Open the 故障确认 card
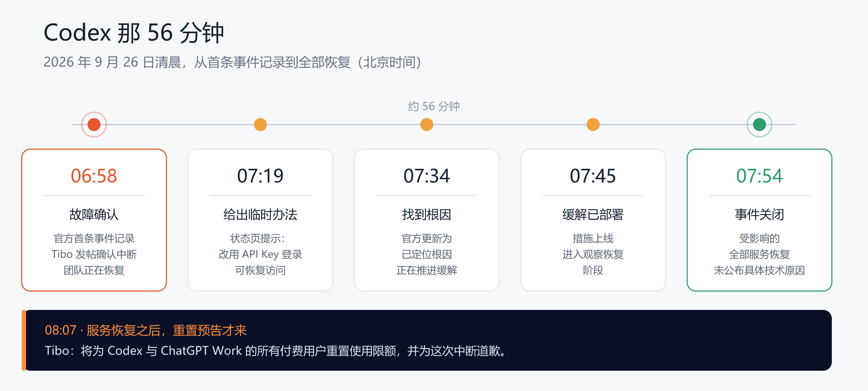Image resolution: width=868 pixels, height=391 pixels. click(94, 220)
